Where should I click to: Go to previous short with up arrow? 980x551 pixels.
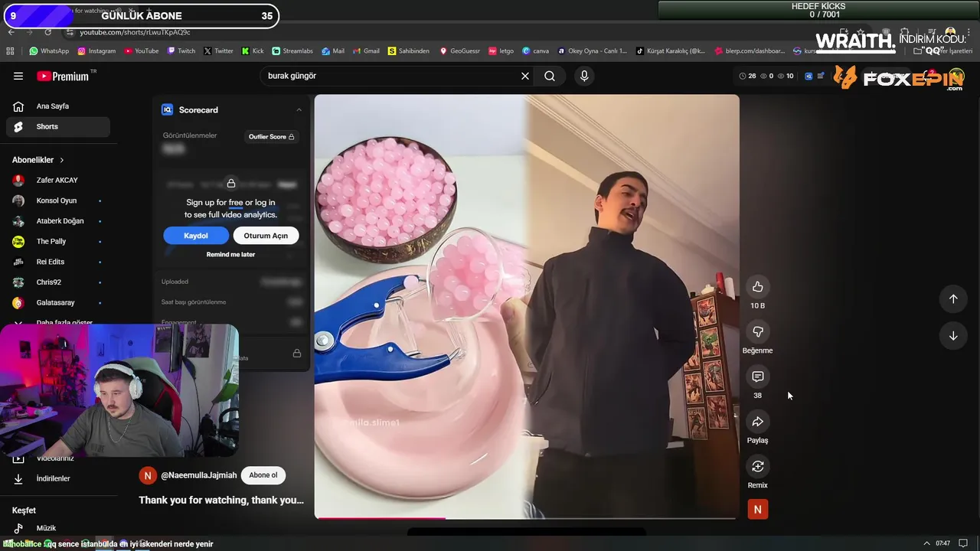pyautogui.click(x=953, y=299)
